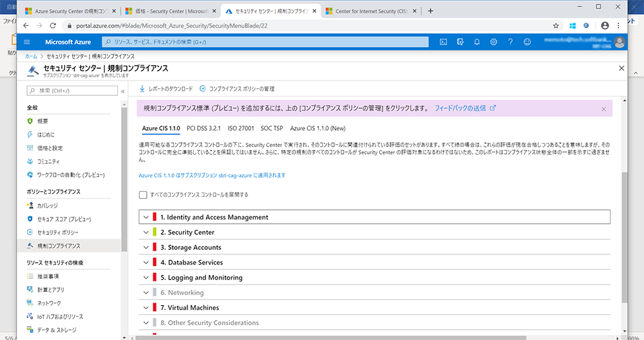Image resolution: width=644 pixels, height=340 pixels.
Task: Click the sbt-cag-azure subscription applied link
Action: [x=212, y=175]
